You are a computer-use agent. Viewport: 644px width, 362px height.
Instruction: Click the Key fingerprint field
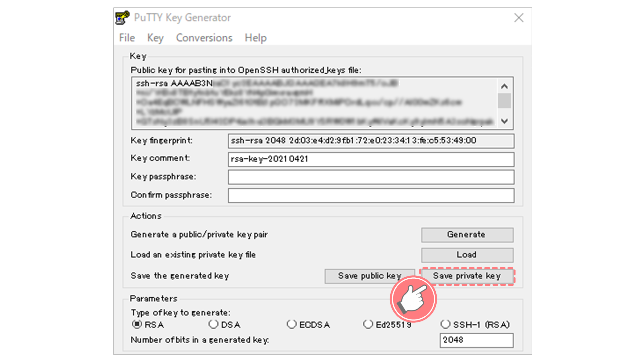(371, 141)
